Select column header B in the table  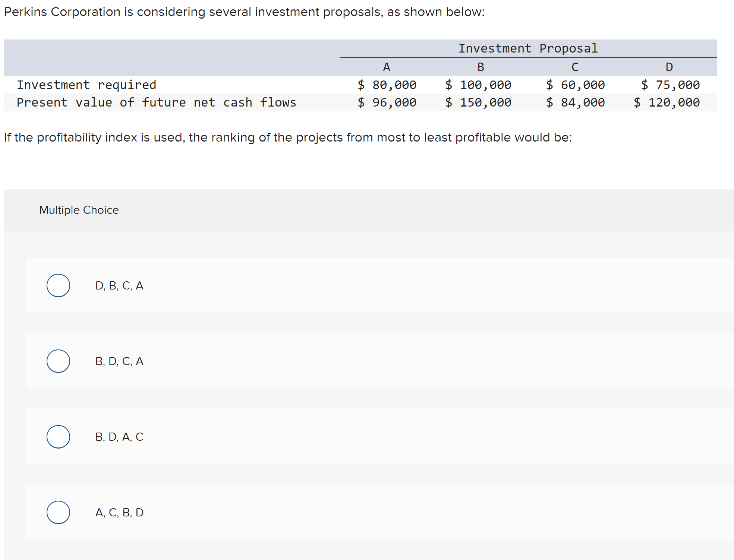(481, 67)
